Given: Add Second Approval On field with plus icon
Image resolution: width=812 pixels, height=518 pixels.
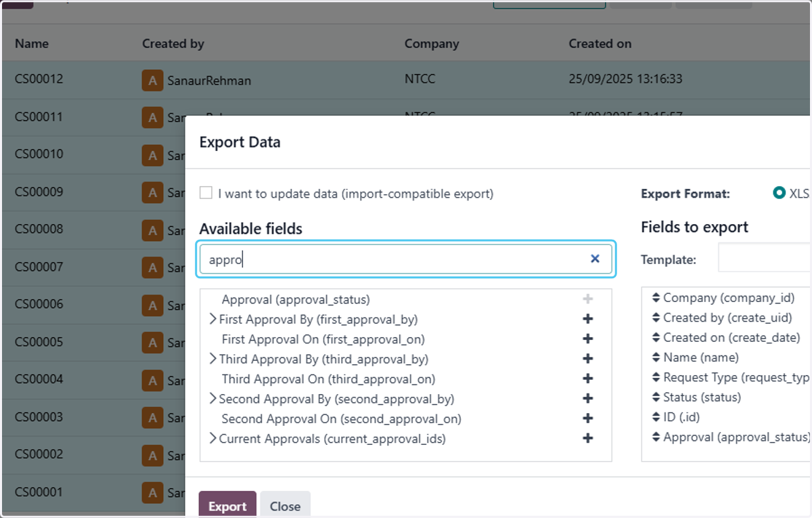Looking at the screenshot, I should click(x=588, y=418).
